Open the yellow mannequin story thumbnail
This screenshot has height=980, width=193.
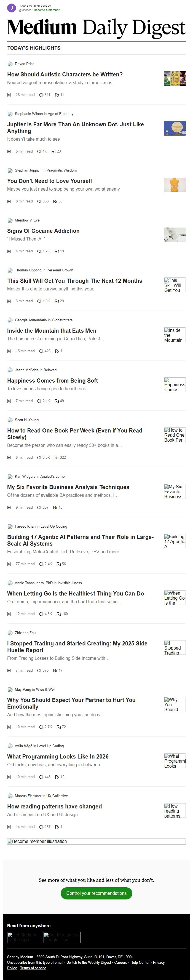point(175,185)
